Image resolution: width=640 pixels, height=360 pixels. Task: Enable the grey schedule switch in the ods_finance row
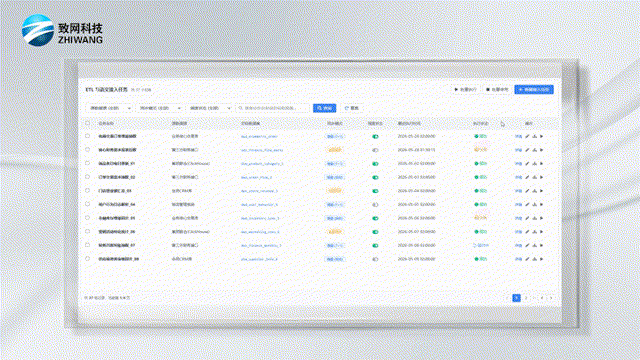click(x=376, y=150)
